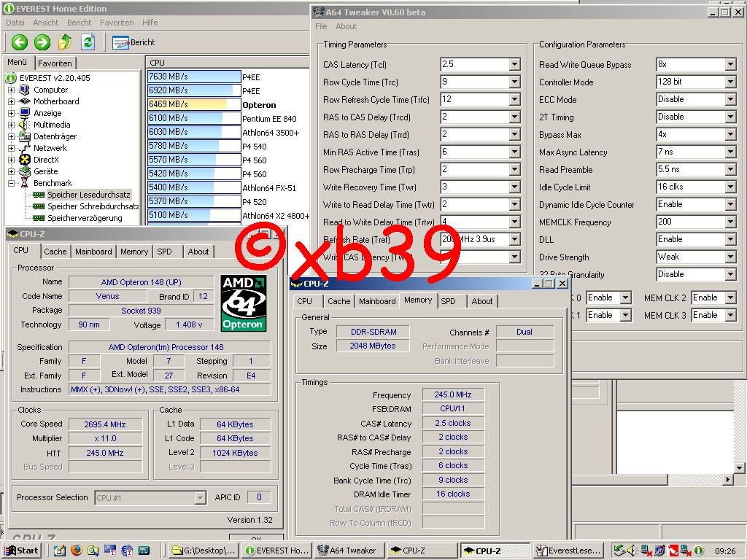747x560 pixels.
Task: Click the up-level folder icon in EVEREST
Action: coord(65,42)
